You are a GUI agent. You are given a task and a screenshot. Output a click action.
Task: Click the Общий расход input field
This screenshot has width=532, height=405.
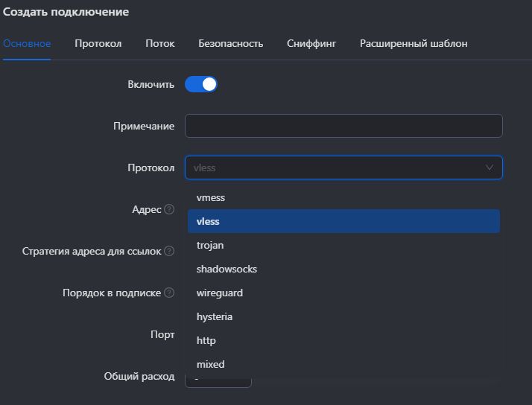point(218,381)
